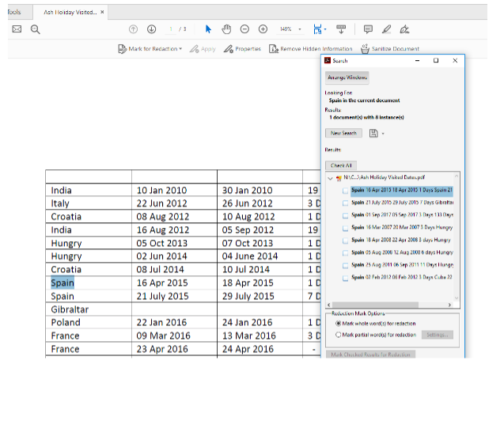Zoom out with the minus icon
Viewport: 504px width, 440px height.
(x=244, y=29)
